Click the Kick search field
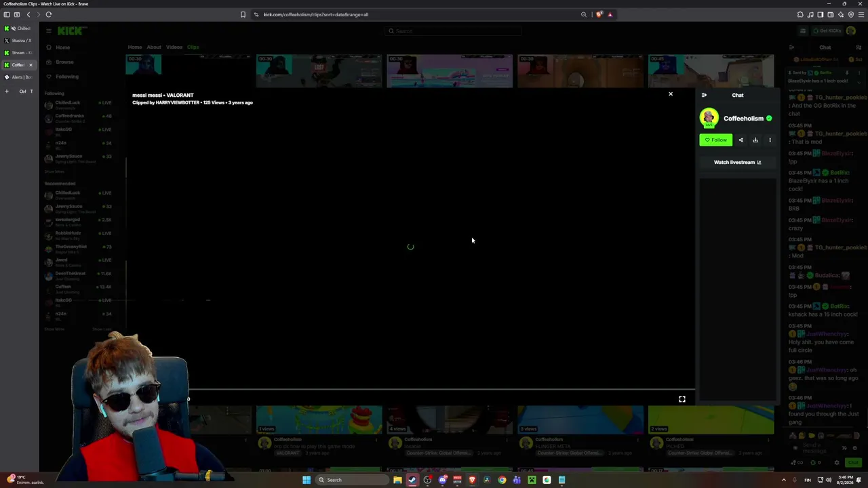868x488 pixels. (453, 30)
